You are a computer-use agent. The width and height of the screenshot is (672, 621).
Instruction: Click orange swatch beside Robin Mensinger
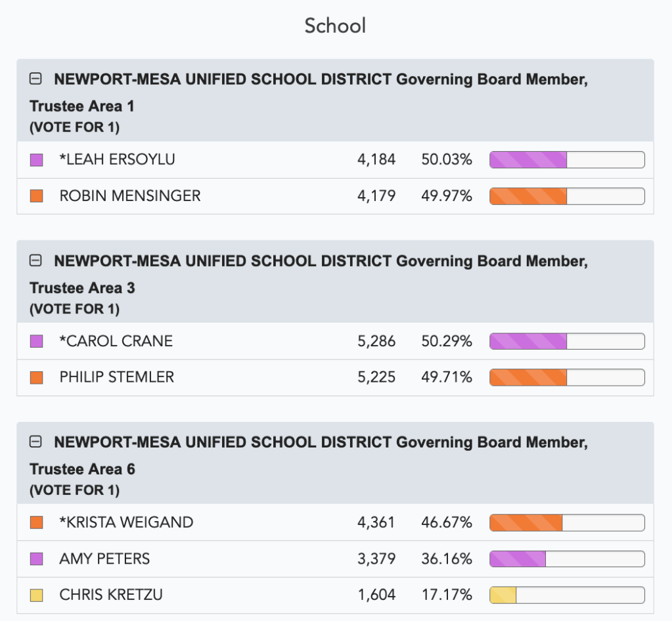click(37, 196)
